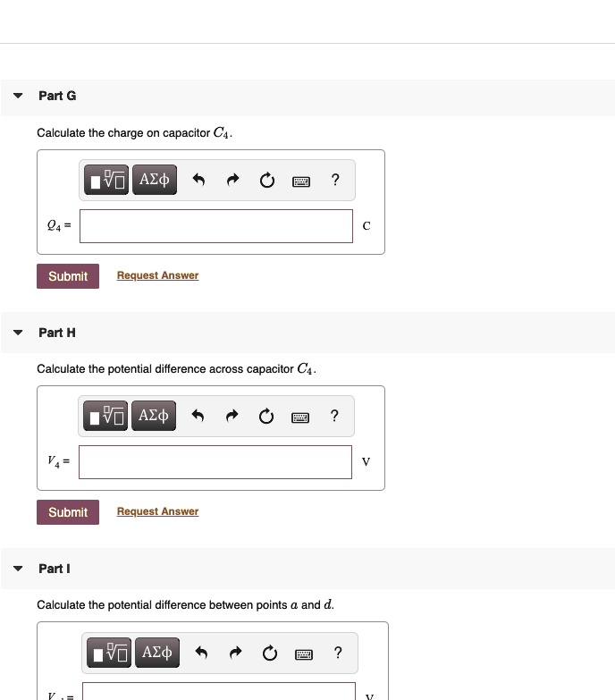Collapse the Part G section
This screenshot has width=615, height=700.
[x=18, y=96]
